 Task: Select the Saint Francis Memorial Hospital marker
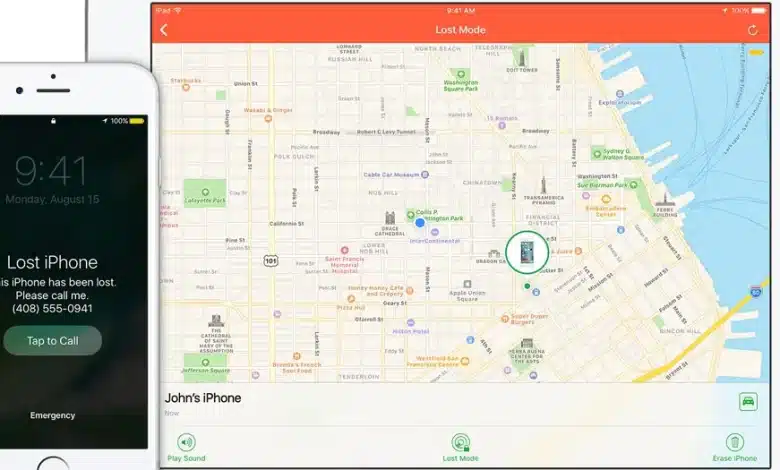pyautogui.click(x=344, y=250)
